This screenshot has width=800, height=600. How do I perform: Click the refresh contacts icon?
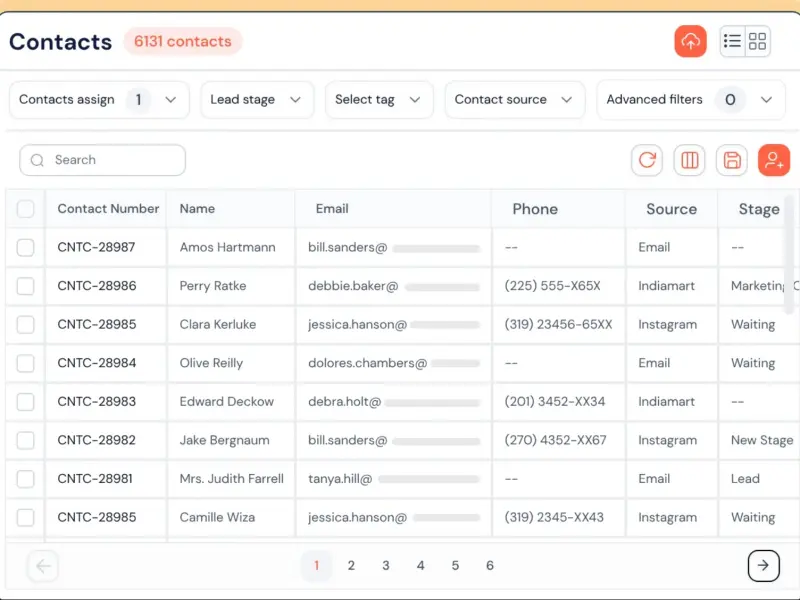(647, 160)
